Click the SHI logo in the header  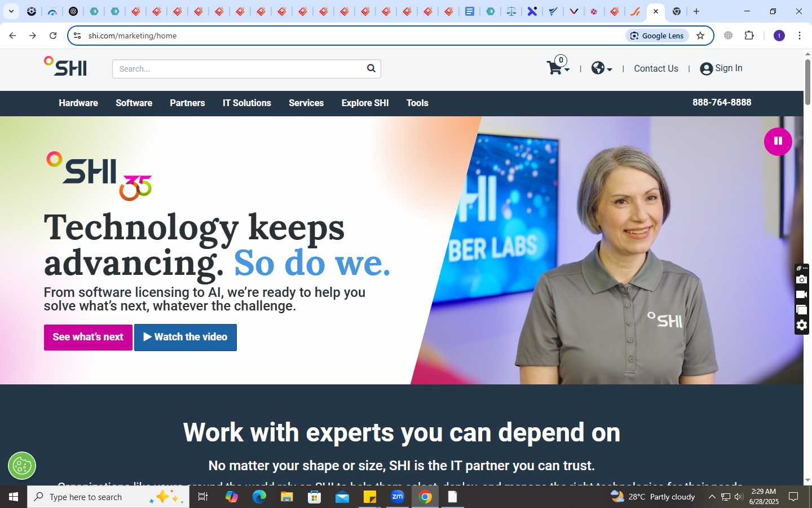pos(65,67)
